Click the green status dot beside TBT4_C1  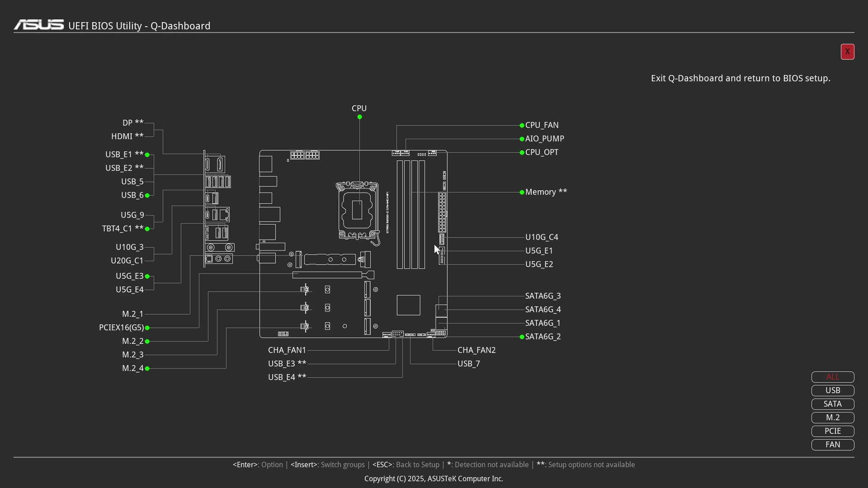tap(147, 229)
